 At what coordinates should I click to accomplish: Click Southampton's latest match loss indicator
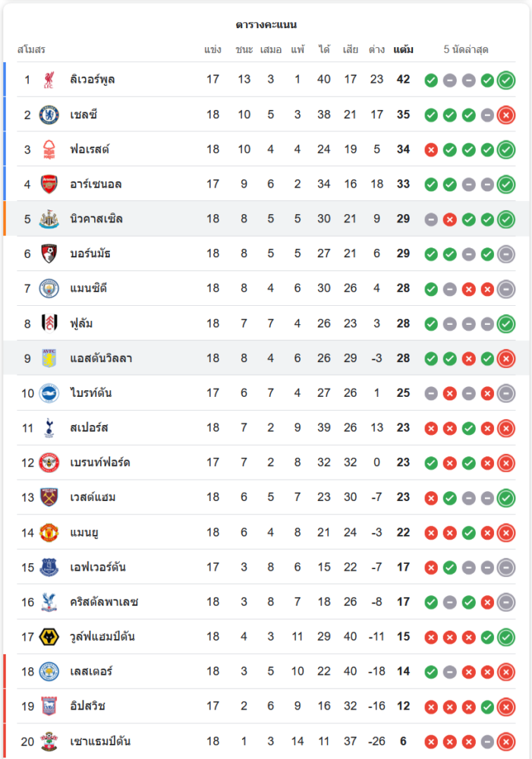point(506,741)
